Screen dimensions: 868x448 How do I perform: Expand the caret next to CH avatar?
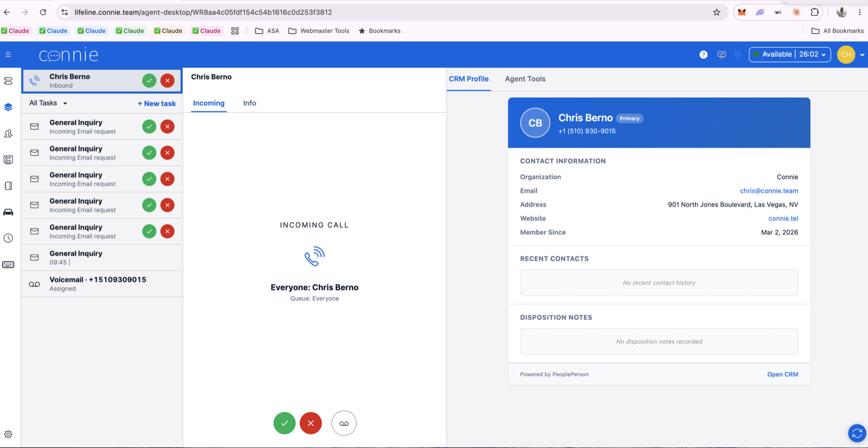(x=861, y=55)
